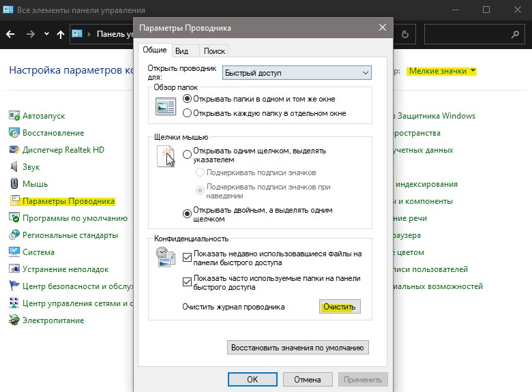The image size is (532, 392).
Task: Click the Очистить button
Action: pos(340,307)
